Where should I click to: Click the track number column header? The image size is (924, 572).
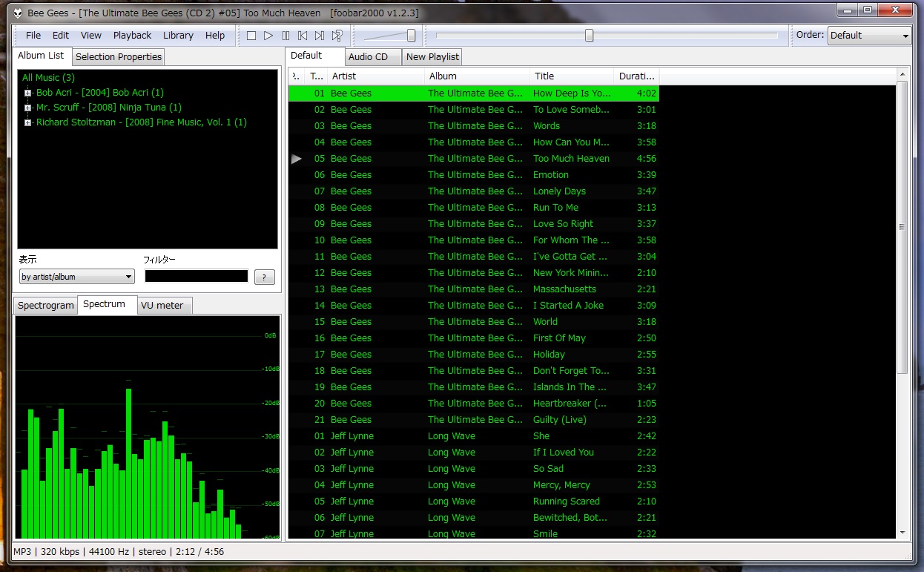click(x=317, y=76)
